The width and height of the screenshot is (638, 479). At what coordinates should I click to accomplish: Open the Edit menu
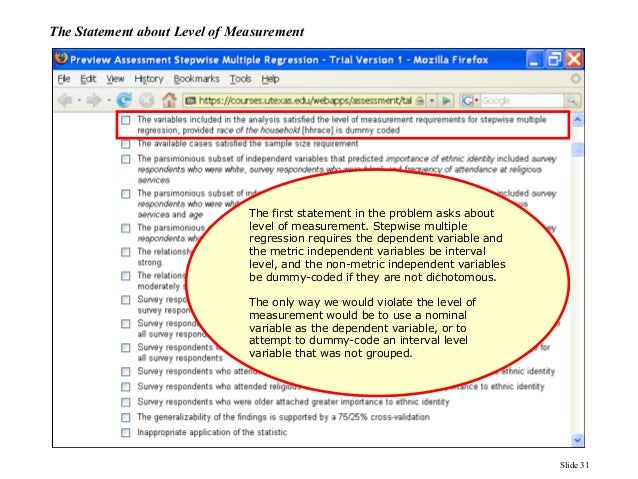[88, 79]
